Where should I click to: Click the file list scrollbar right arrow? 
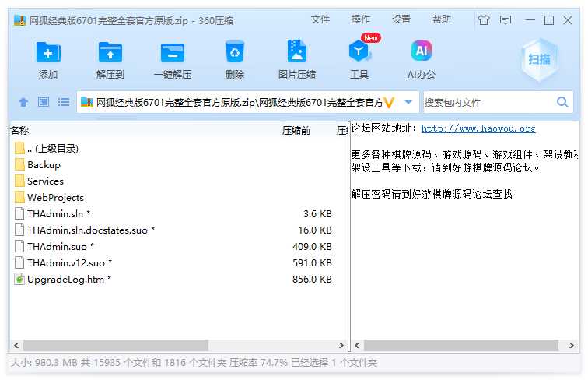pyautogui.click(x=341, y=345)
